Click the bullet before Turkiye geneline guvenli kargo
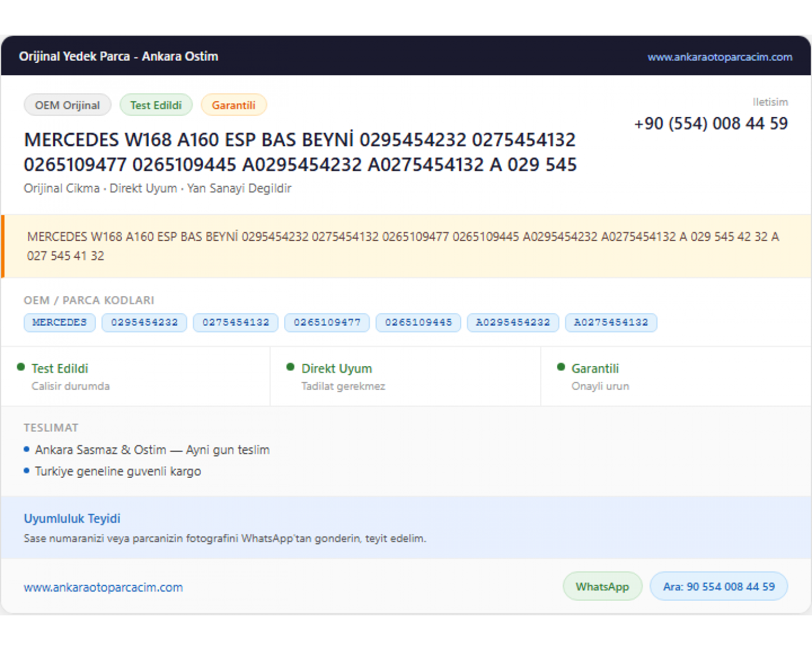Screen dimensions: 812x650 click(x=27, y=471)
